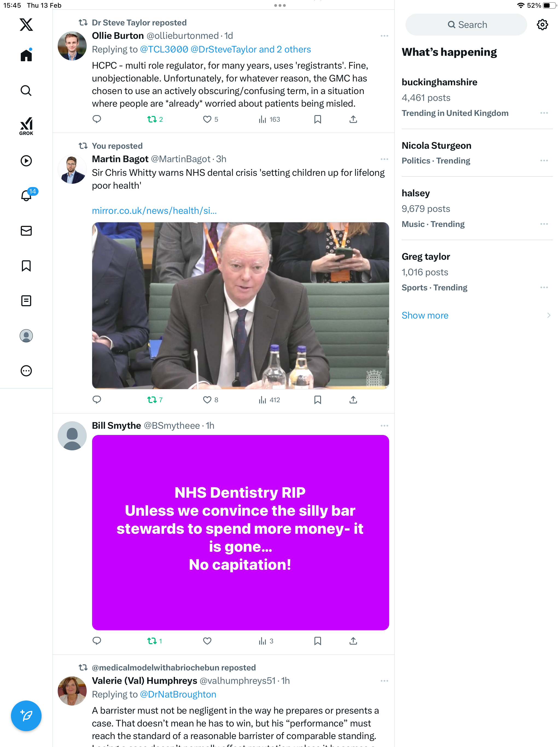Go to the Home tab

point(26,55)
